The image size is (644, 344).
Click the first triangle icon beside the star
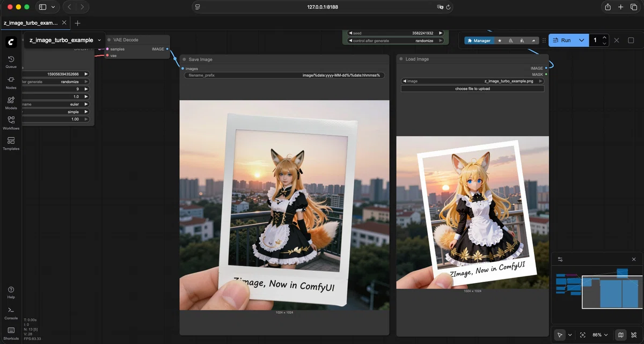tap(510, 40)
